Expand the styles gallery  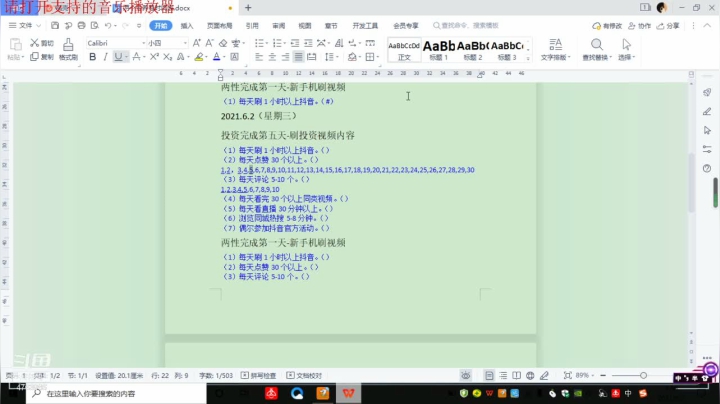click(x=528, y=58)
